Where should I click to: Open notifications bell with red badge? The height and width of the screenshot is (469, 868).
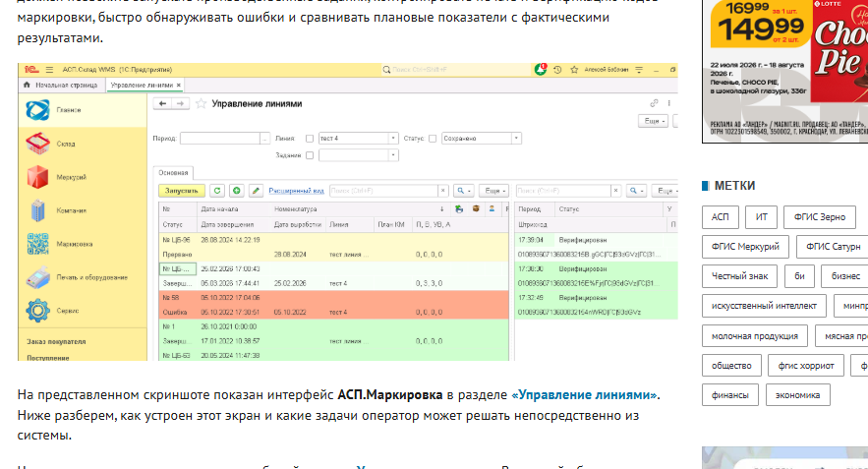[x=541, y=70]
